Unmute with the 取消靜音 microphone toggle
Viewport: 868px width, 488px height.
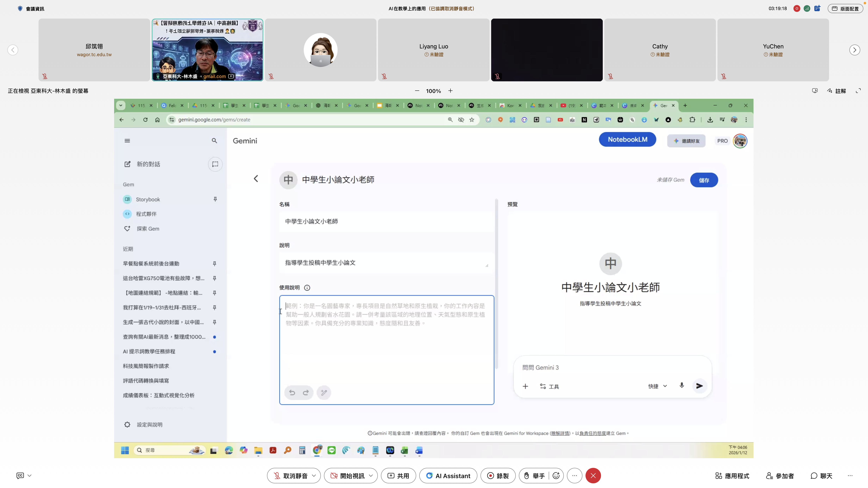pyautogui.click(x=290, y=476)
